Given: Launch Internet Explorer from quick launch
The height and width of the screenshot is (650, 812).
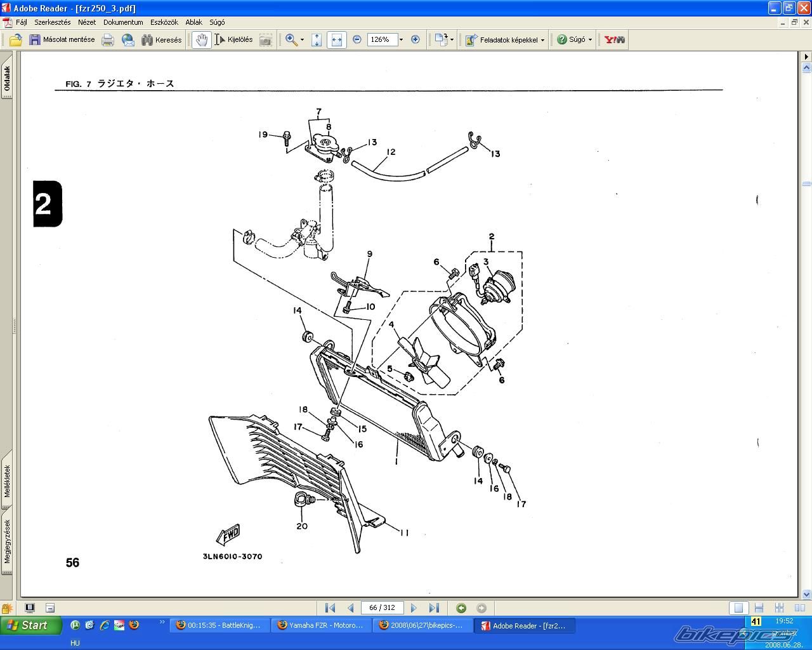Looking at the screenshot, I should pyautogui.click(x=105, y=625).
